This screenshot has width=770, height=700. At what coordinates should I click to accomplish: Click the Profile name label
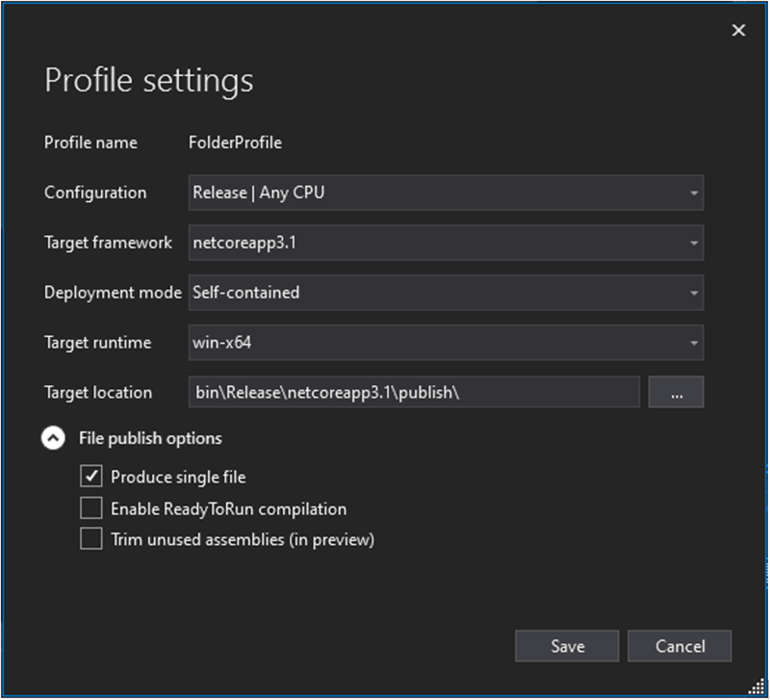[90, 143]
